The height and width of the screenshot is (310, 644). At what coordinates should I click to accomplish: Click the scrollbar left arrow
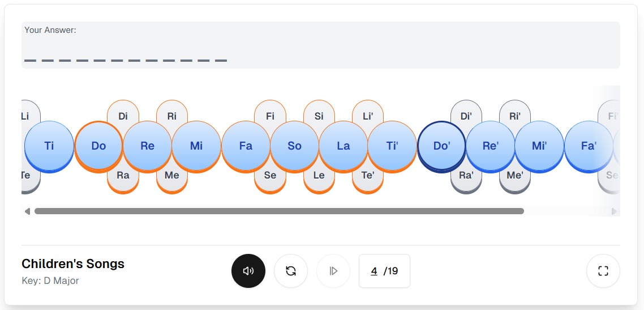(27, 211)
